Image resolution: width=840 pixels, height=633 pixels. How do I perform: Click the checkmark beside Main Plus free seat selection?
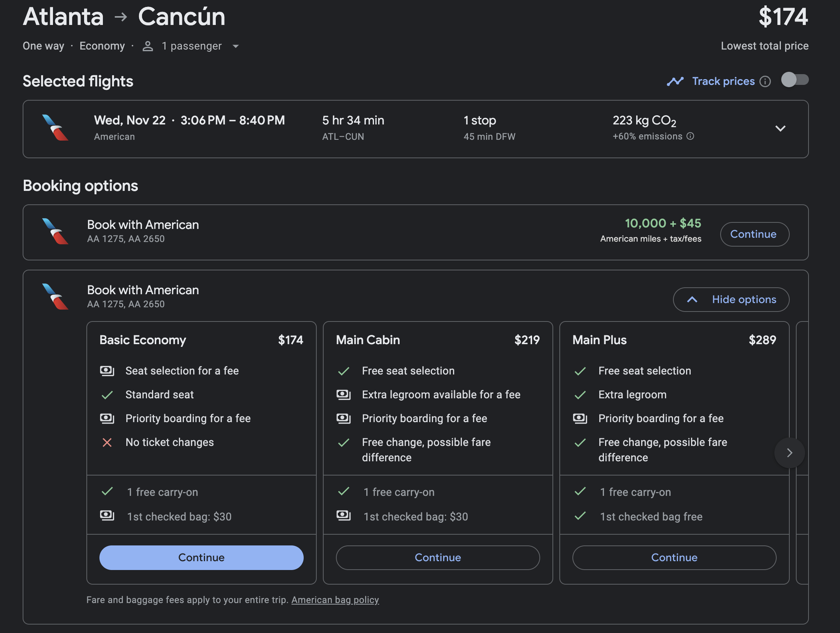tap(581, 371)
